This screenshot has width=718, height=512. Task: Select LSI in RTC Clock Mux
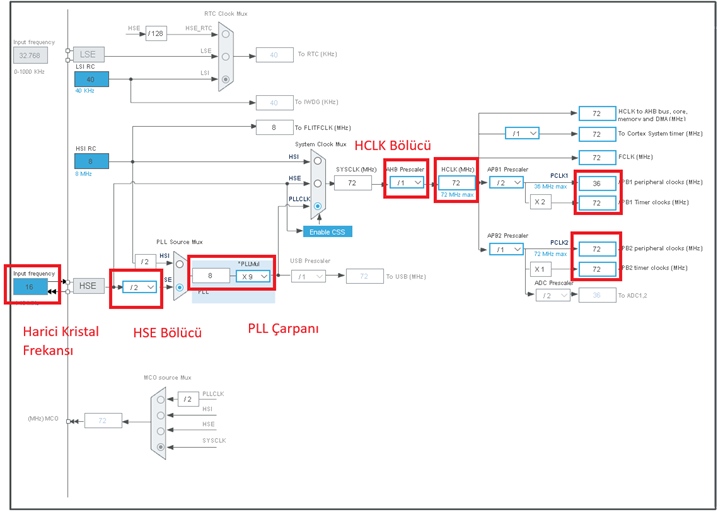click(226, 78)
